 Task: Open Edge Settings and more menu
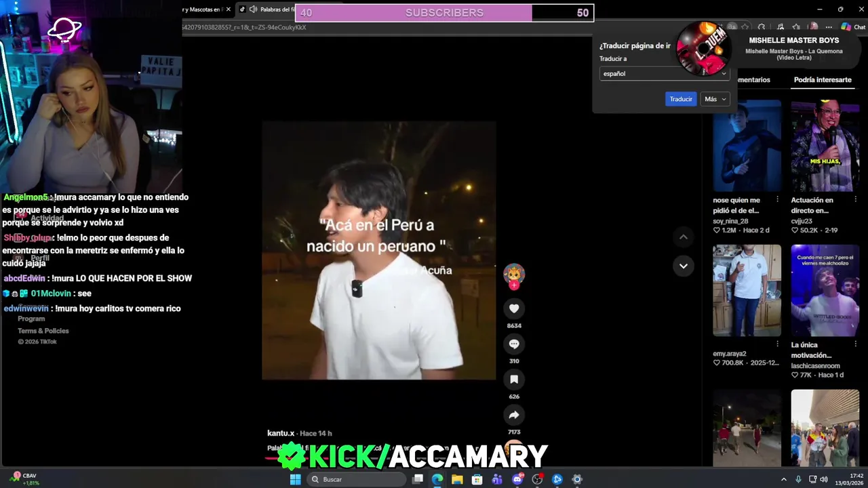click(829, 27)
